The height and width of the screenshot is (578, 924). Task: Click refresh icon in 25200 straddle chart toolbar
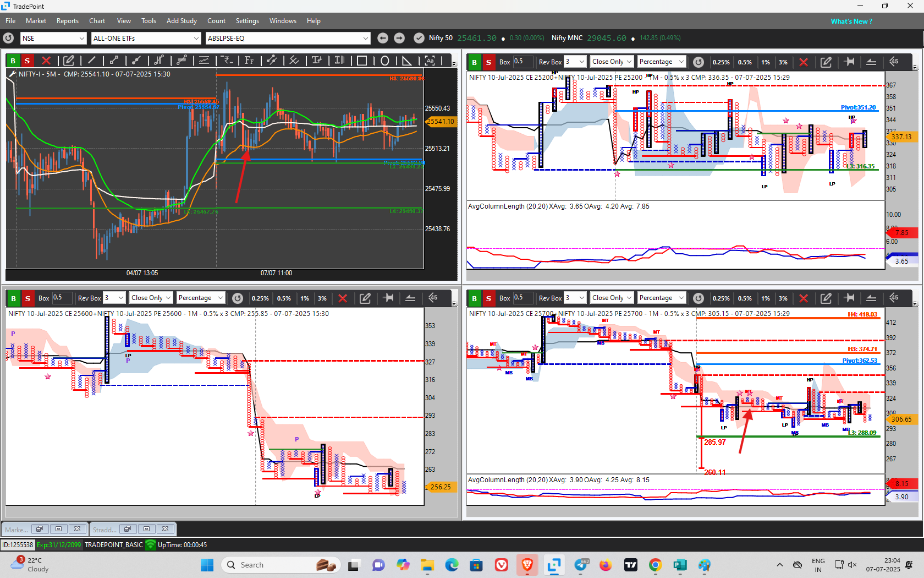click(698, 62)
